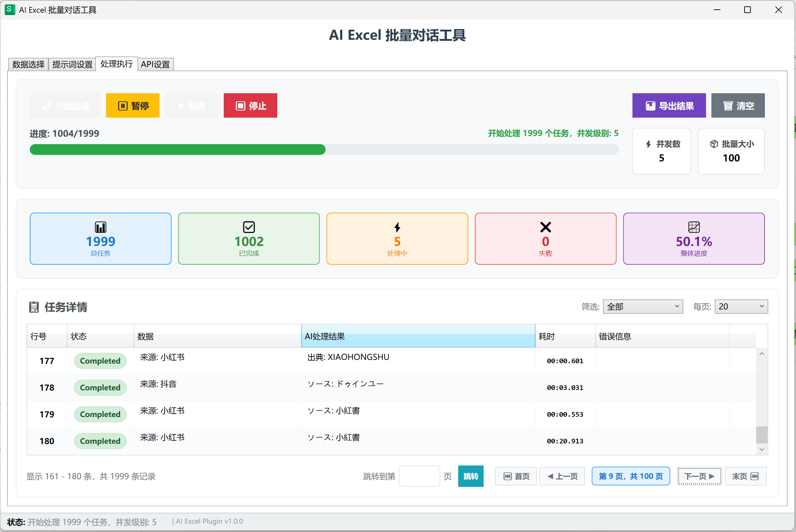Click Completed badge in row 180
Viewport: 796px width, 532px height.
pyautogui.click(x=100, y=441)
